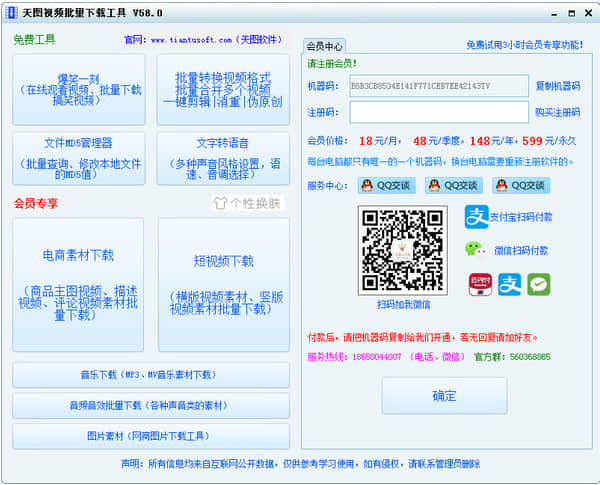Click the small blue Alipay icon in bottom row
This screenshot has width=600, height=485.
tap(510, 284)
